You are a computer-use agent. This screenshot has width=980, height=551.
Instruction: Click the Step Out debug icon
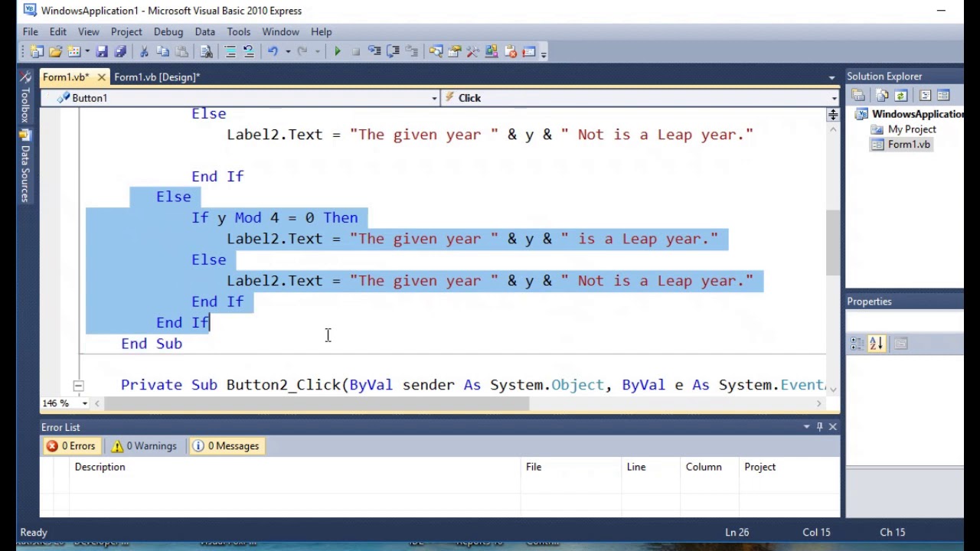412,51
